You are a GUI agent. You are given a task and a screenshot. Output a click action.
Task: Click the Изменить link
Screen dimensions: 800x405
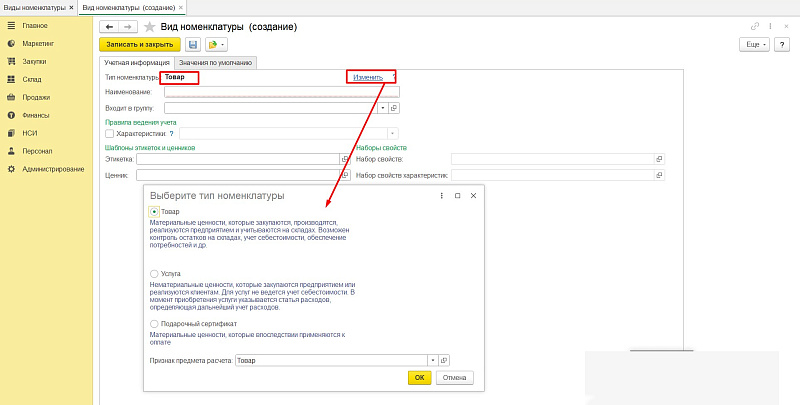point(367,77)
